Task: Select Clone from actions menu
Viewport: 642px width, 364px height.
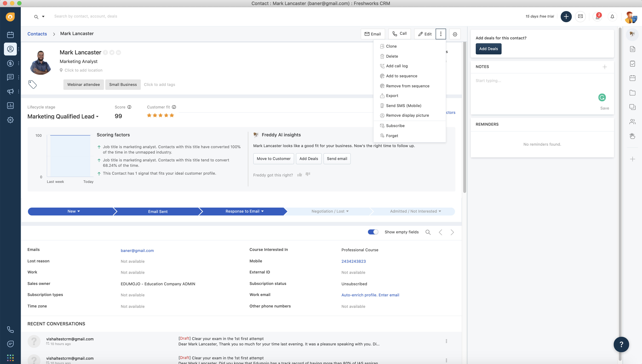Action: coord(409,46)
